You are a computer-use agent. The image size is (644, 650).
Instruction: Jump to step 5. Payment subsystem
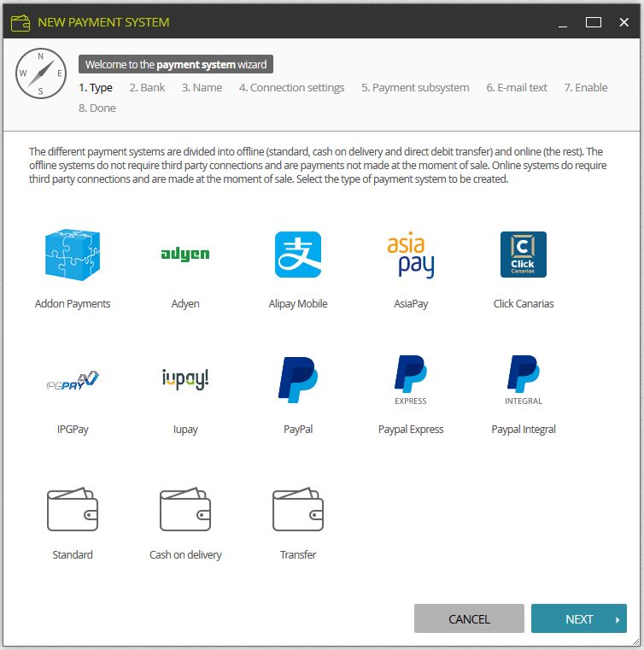[415, 87]
